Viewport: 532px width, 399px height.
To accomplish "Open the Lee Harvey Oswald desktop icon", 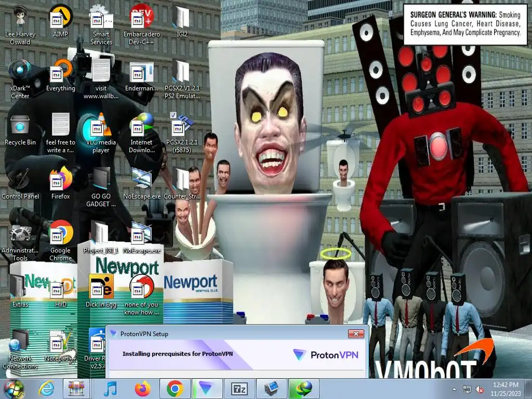I will 20,25.
